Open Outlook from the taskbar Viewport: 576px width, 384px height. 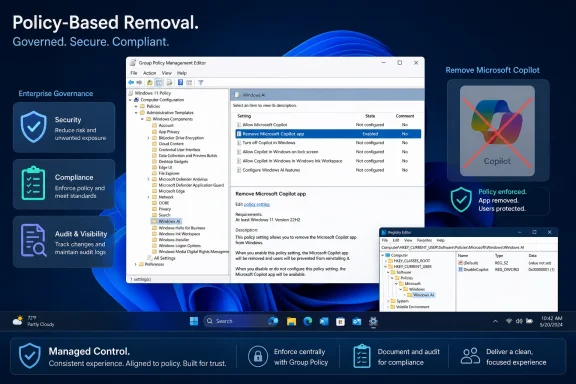357,322
